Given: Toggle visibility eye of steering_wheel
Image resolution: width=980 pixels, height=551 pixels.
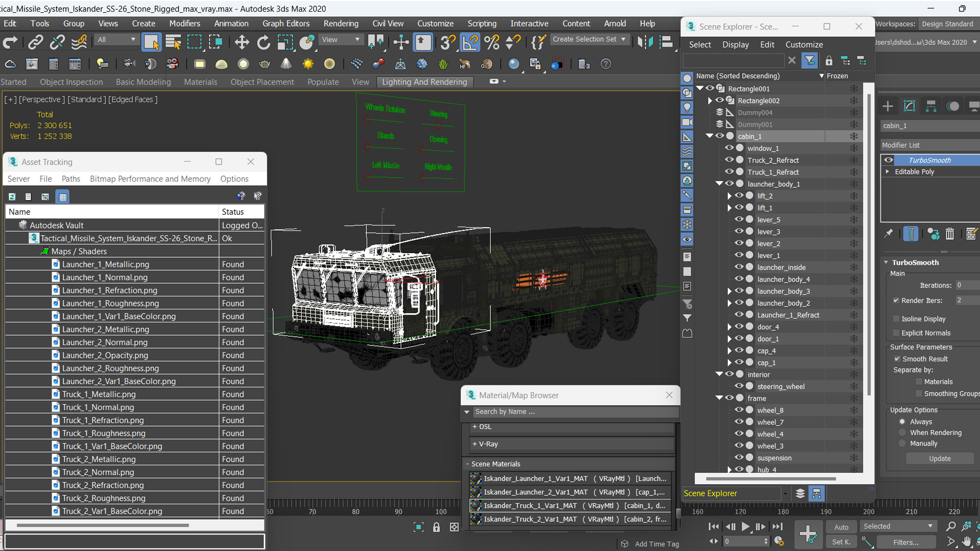Looking at the screenshot, I should pyautogui.click(x=739, y=386).
